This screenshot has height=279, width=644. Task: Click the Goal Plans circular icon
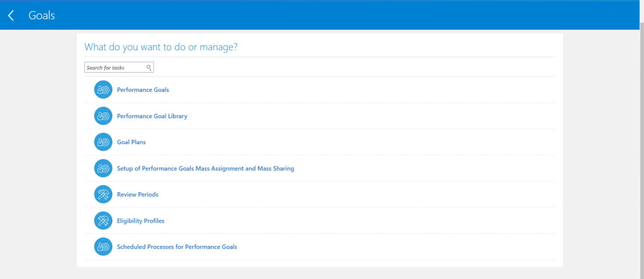103,142
